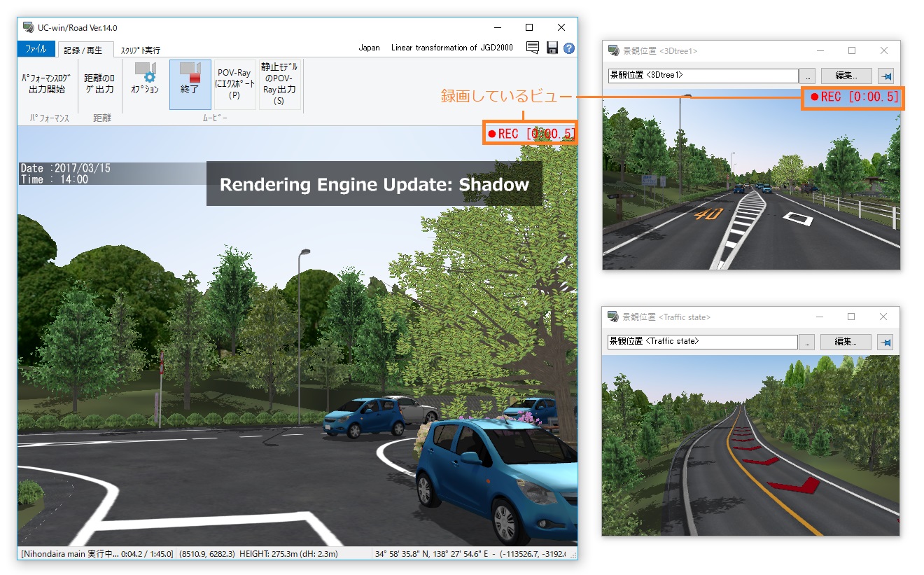Open the message log speech-bubble icon
This screenshot has height=575, width=924.
[x=533, y=48]
